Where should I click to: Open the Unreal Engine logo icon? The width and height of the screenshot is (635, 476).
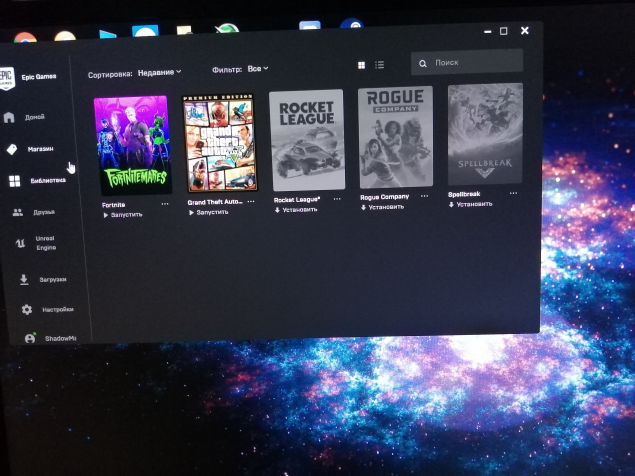pos(20,243)
